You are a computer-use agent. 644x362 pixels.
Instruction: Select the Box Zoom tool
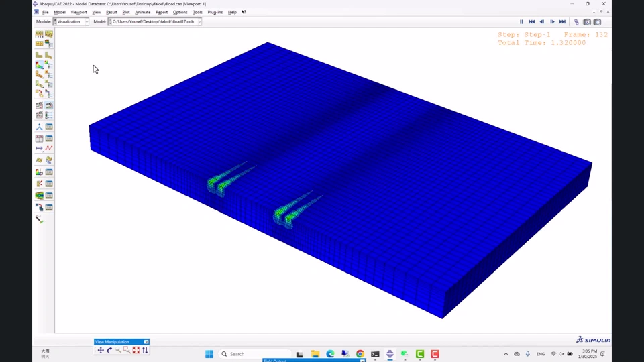(x=127, y=350)
